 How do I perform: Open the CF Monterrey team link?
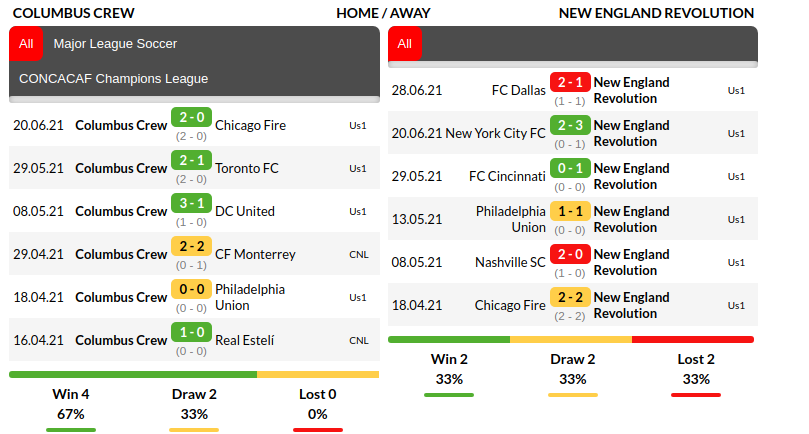pos(255,255)
